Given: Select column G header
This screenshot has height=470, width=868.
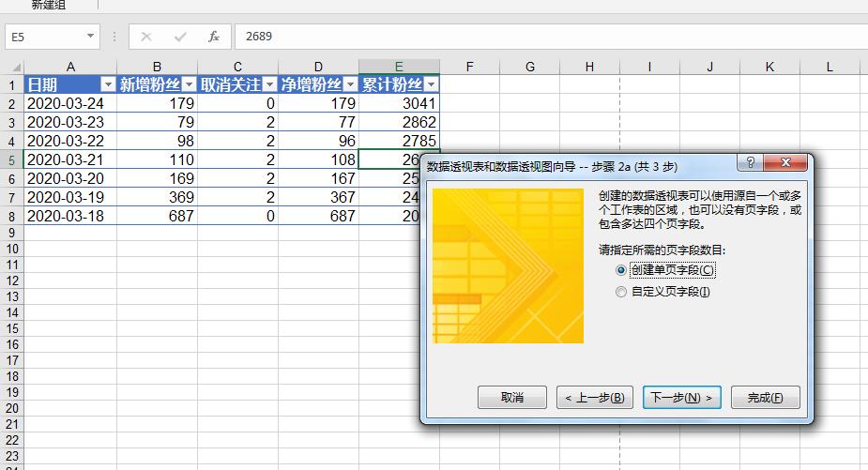Looking at the screenshot, I should pos(530,67).
